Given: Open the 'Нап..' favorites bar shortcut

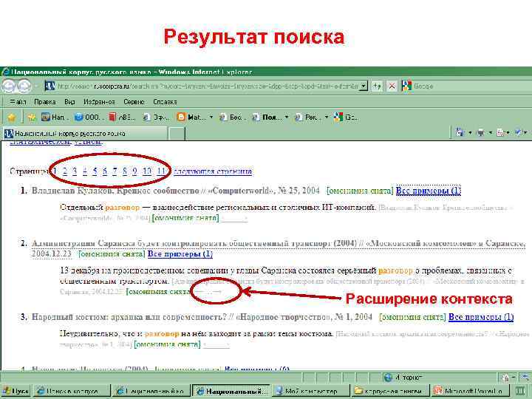Looking at the screenshot, I should coord(54,117).
